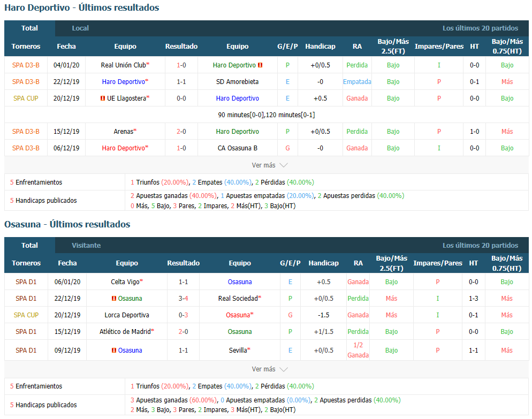Click the date 22/12/19 in Haro Deportivo table
Viewport: 532px width, 419px height.
tap(66, 82)
